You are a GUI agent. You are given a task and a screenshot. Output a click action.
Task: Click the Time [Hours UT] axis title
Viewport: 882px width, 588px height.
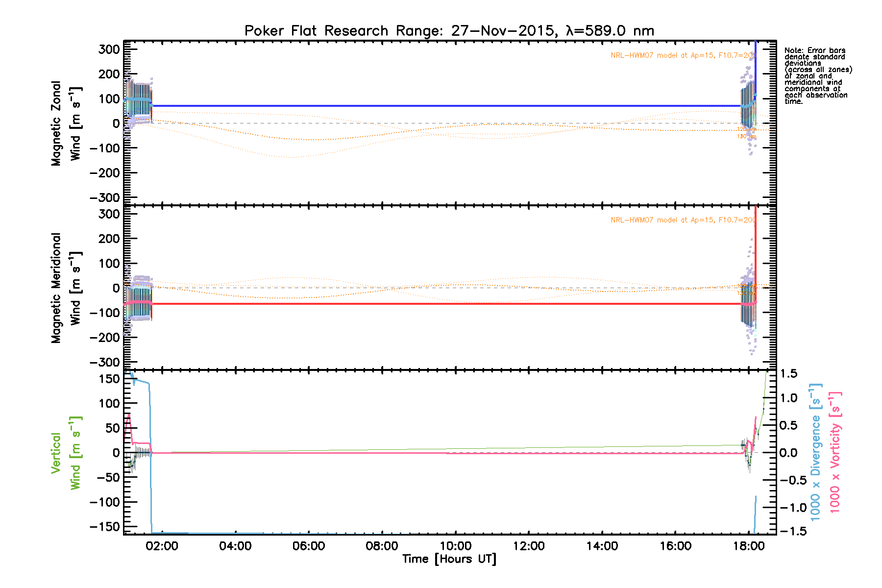tap(449, 559)
